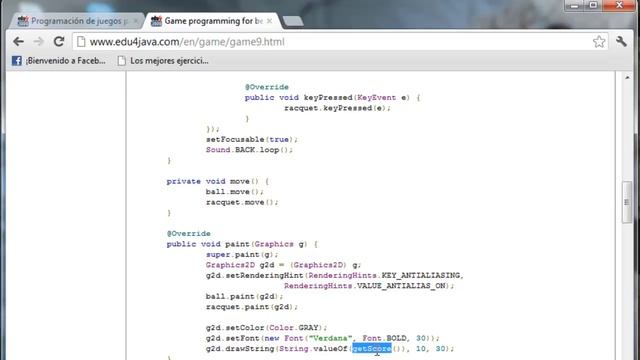Viewport: 640px width, 360px height.
Task: Click super.paint(g) code line
Action: pyautogui.click(x=242, y=255)
